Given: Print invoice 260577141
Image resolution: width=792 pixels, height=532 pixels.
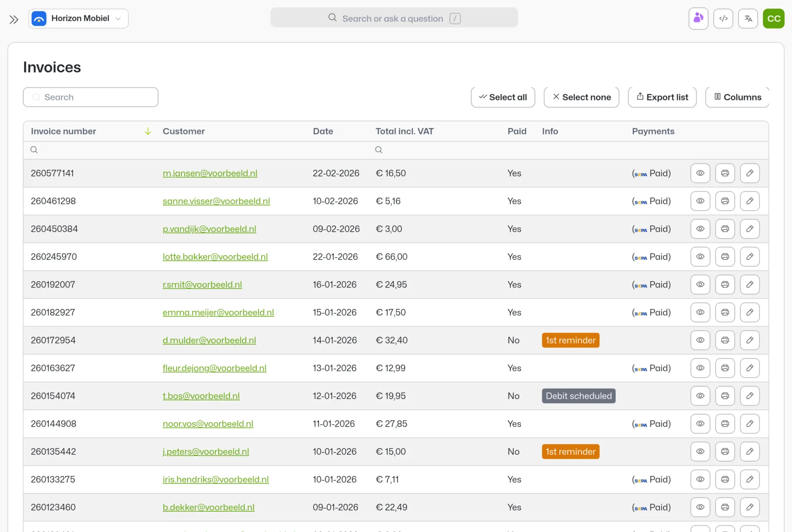Looking at the screenshot, I should [725, 173].
